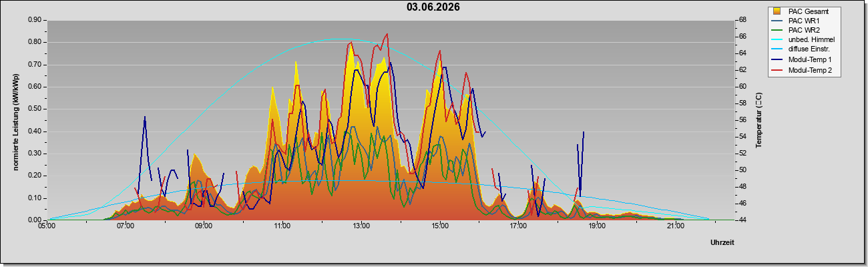Click the Modul-Temp 2 legend label
Image resolution: width=868 pixels, height=267 pixels.
810,69
